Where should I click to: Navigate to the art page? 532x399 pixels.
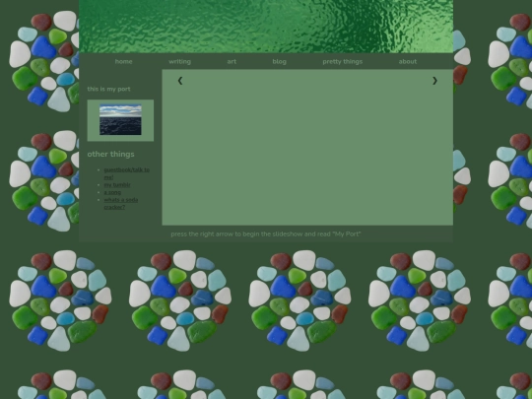(232, 61)
